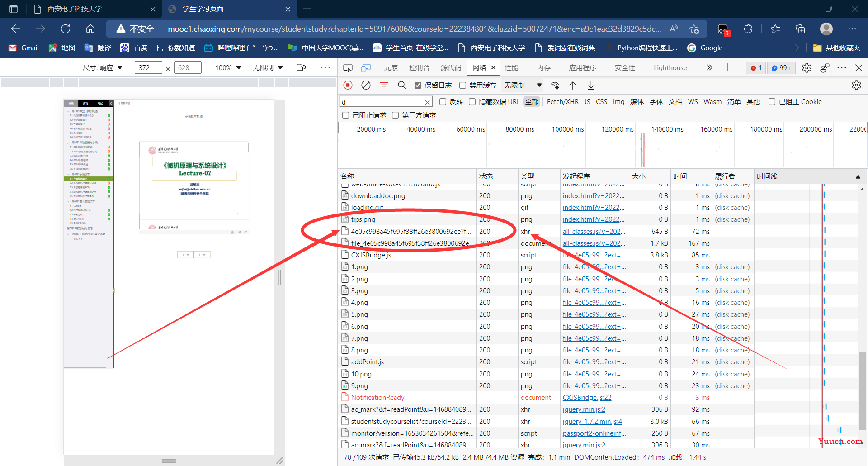Switch to the 源代码 tab
This screenshot has width=868, height=466.
point(451,68)
